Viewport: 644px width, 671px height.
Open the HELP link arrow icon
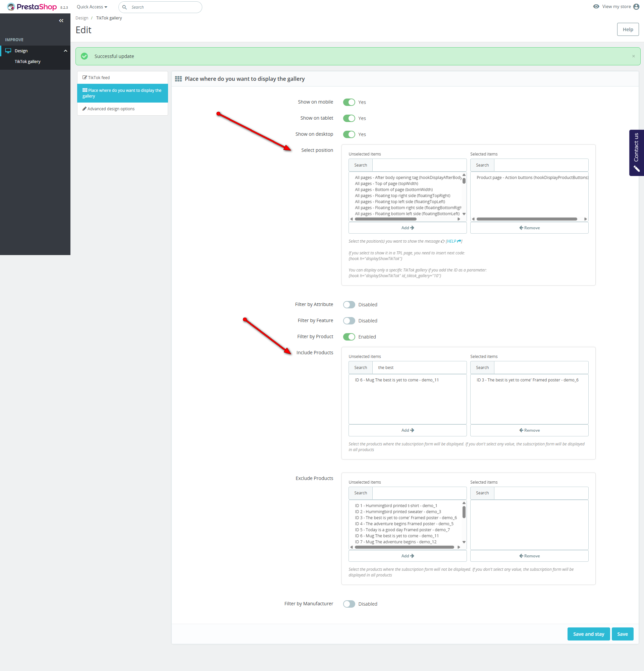459,241
